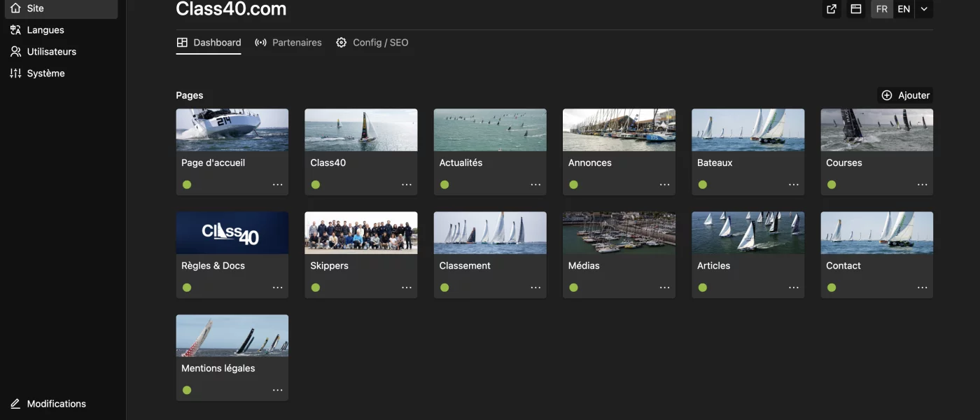980x420 pixels.
Task: Select Site in the sidebar
Action: 61,8
